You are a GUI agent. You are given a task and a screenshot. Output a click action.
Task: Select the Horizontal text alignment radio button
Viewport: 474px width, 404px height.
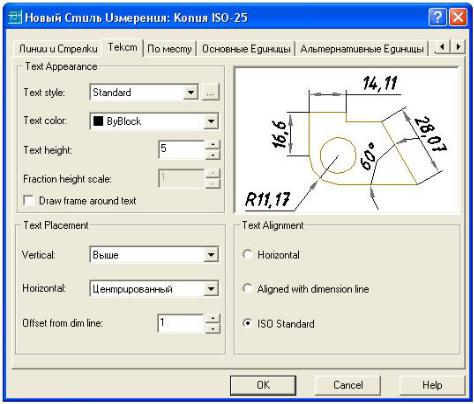(x=247, y=255)
